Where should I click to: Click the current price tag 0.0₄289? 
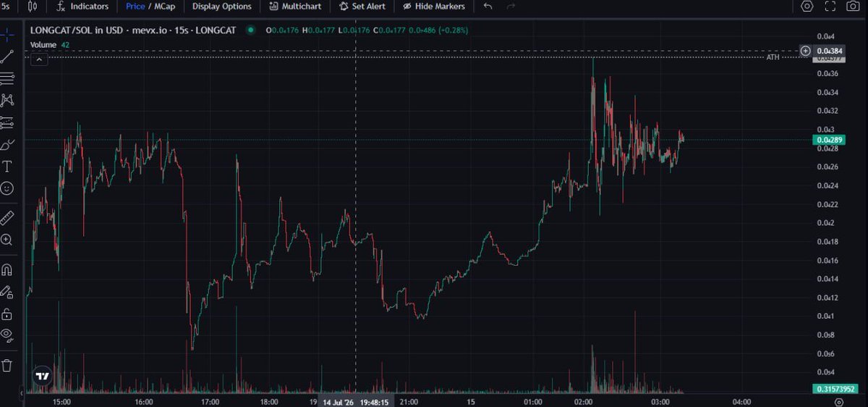point(828,140)
